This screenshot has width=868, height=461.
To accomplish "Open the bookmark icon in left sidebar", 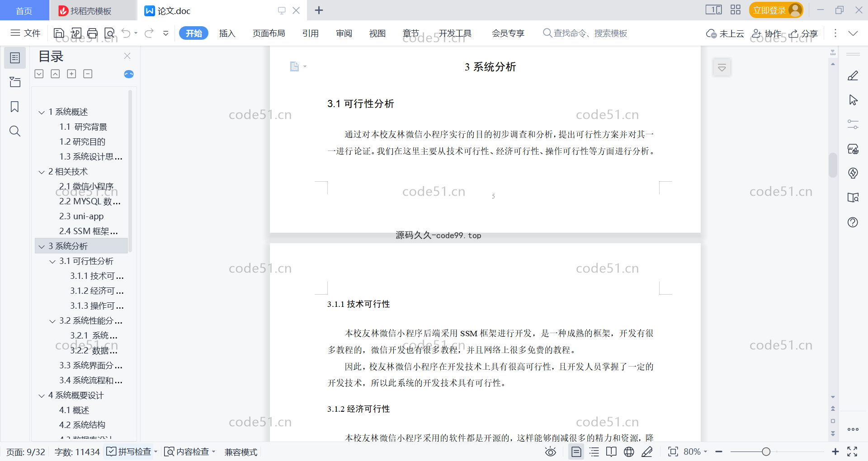I will [15, 107].
